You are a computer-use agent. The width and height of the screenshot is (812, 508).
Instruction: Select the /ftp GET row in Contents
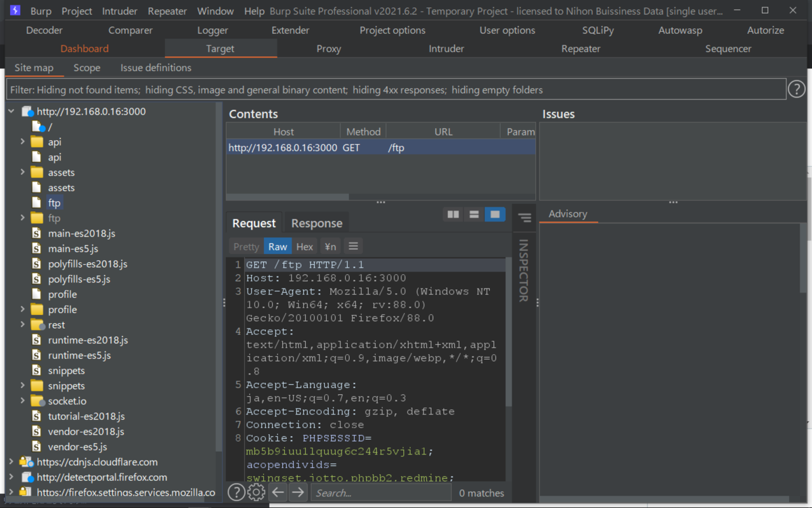pyautogui.click(x=381, y=148)
